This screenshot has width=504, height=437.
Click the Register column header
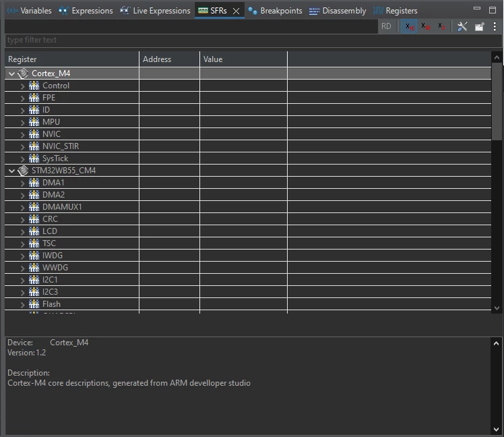click(72, 59)
